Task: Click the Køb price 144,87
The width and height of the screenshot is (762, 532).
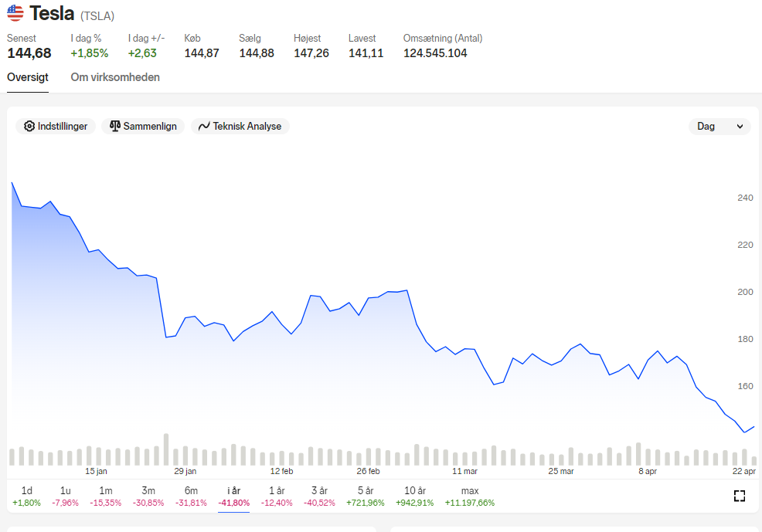Action: point(202,53)
